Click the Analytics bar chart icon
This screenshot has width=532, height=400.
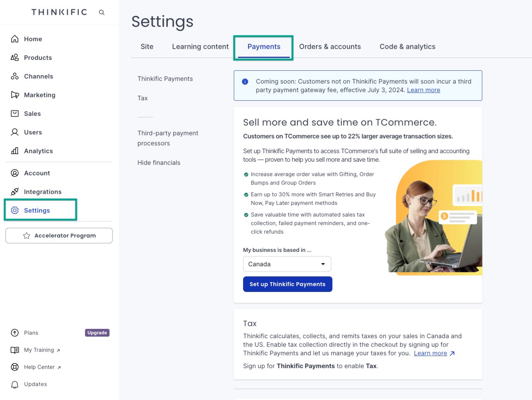pos(15,151)
